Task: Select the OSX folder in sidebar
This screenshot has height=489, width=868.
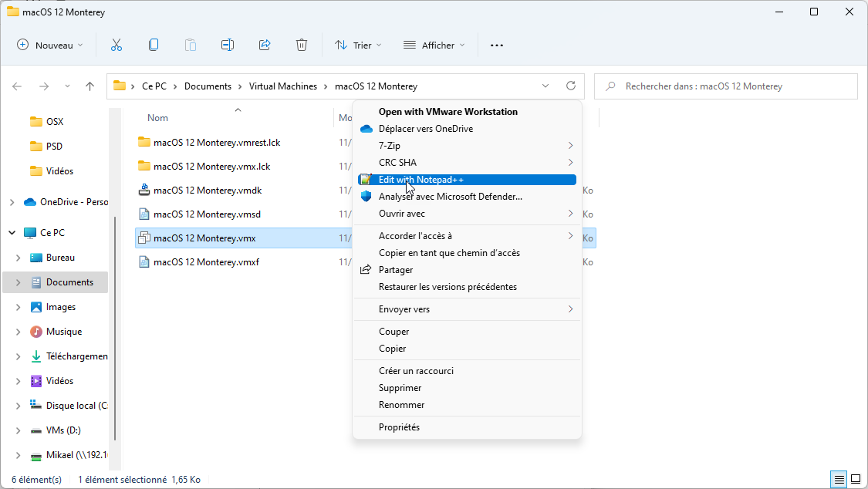Action: click(47, 122)
